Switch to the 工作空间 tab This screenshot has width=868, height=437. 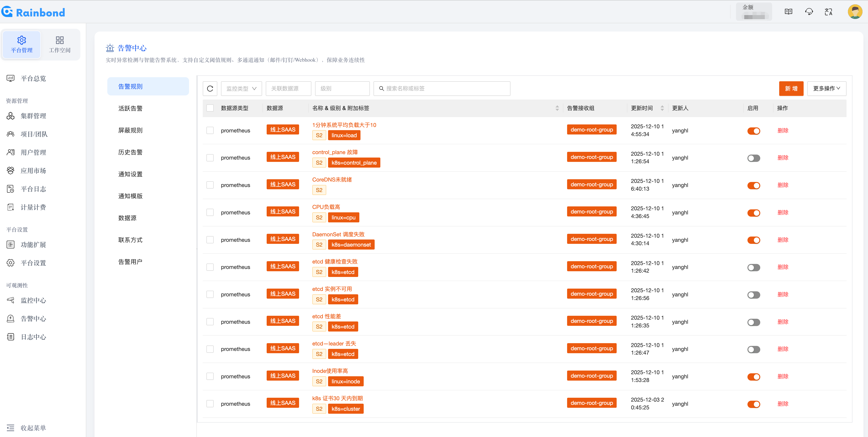tap(60, 45)
